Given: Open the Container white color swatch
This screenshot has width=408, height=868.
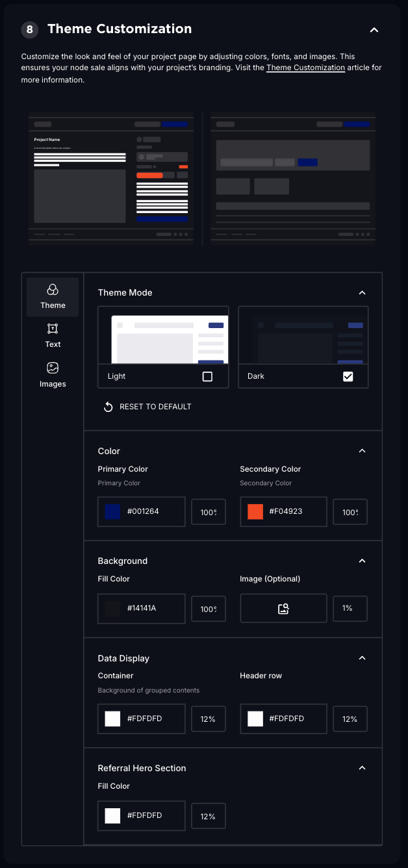Looking at the screenshot, I should pos(113,719).
